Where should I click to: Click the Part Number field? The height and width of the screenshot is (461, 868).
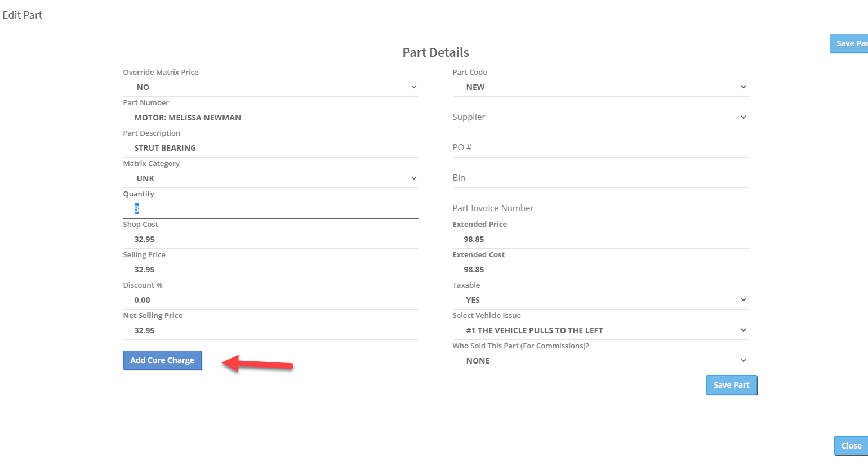point(270,118)
